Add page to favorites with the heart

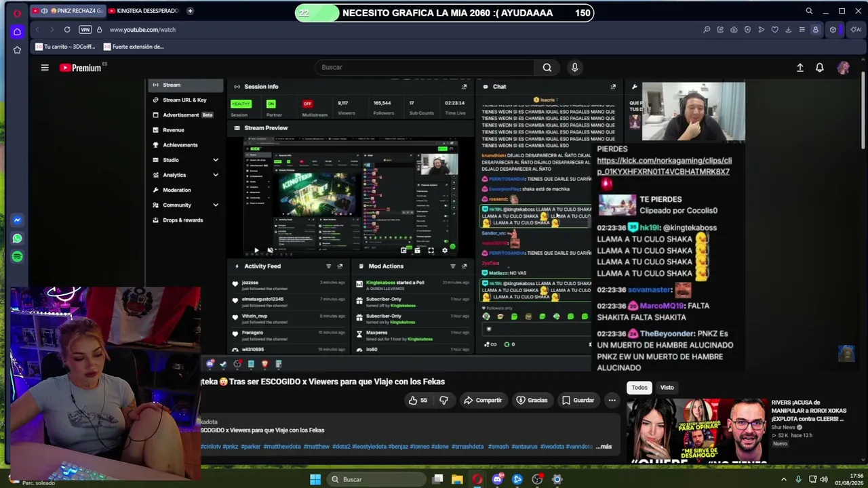(x=774, y=29)
